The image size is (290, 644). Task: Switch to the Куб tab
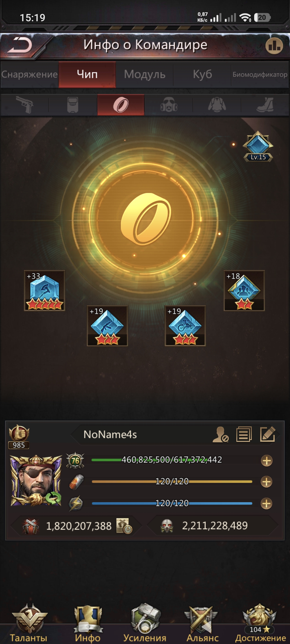pos(202,75)
